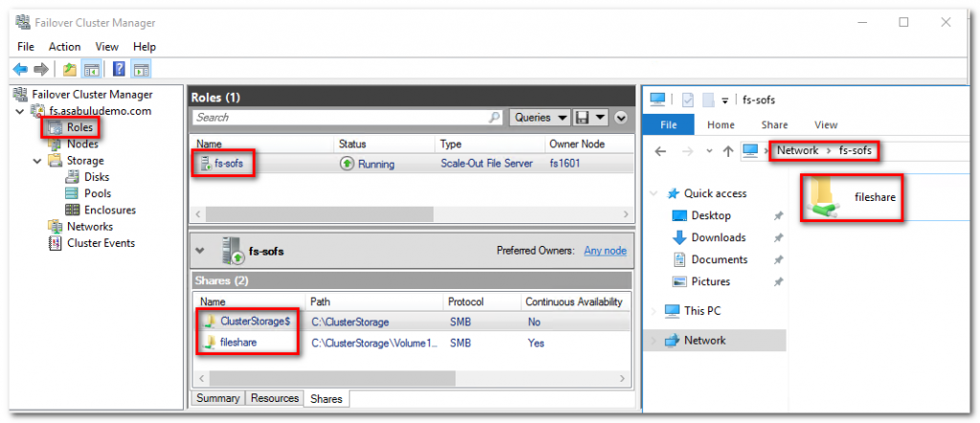Screen dimensions: 980x423
Task: Select the ClusterStorage$ share row
Action: coord(412,322)
